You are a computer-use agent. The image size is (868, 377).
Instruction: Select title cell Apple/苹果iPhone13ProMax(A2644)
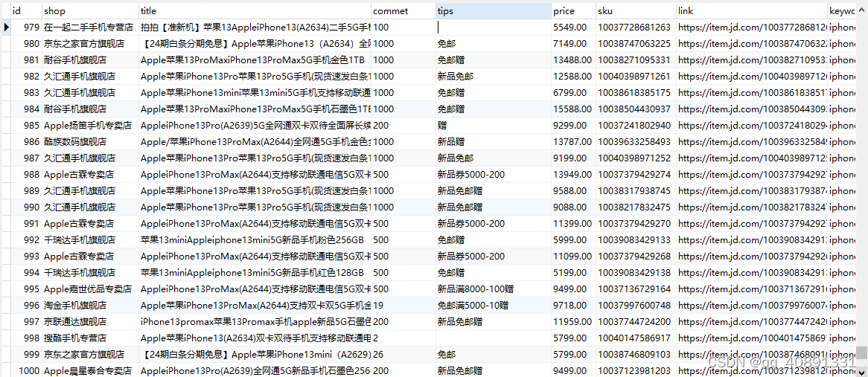(255, 141)
